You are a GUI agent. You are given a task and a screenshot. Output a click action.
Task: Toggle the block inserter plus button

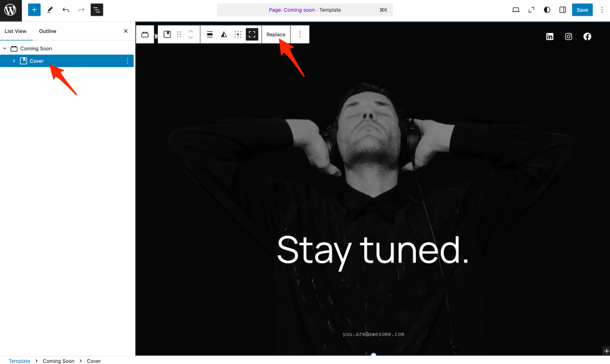coord(34,10)
